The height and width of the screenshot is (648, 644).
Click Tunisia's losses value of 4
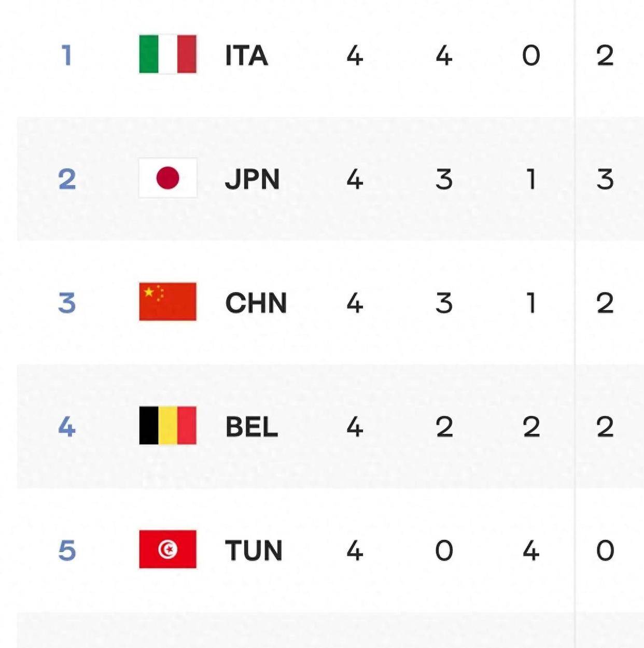[x=531, y=550]
